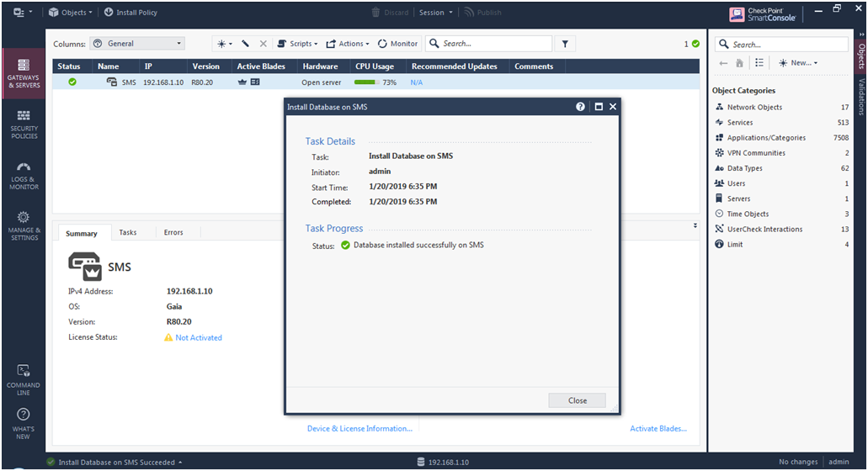
Task: Click the New gateway star dropdown
Action: click(224, 44)
